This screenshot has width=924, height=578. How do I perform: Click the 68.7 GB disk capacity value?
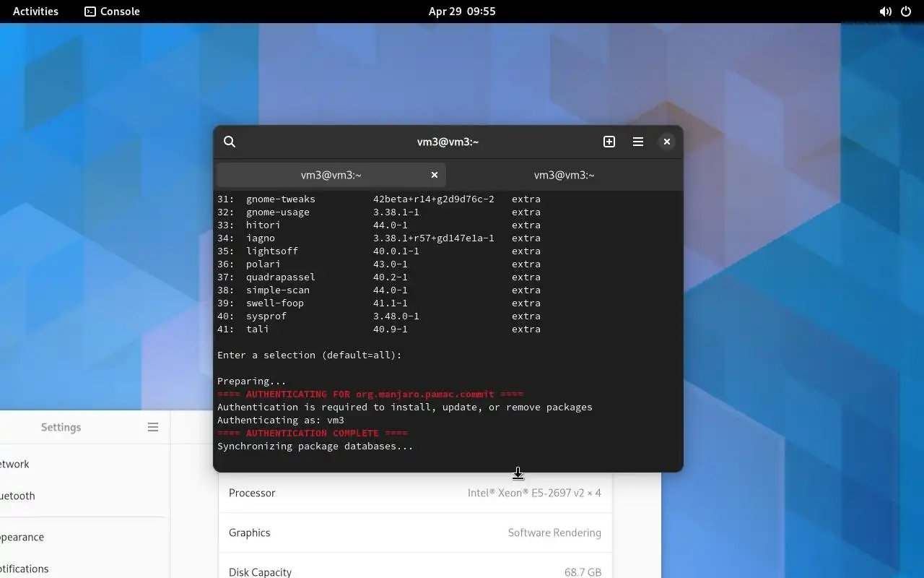coord(583,571)
